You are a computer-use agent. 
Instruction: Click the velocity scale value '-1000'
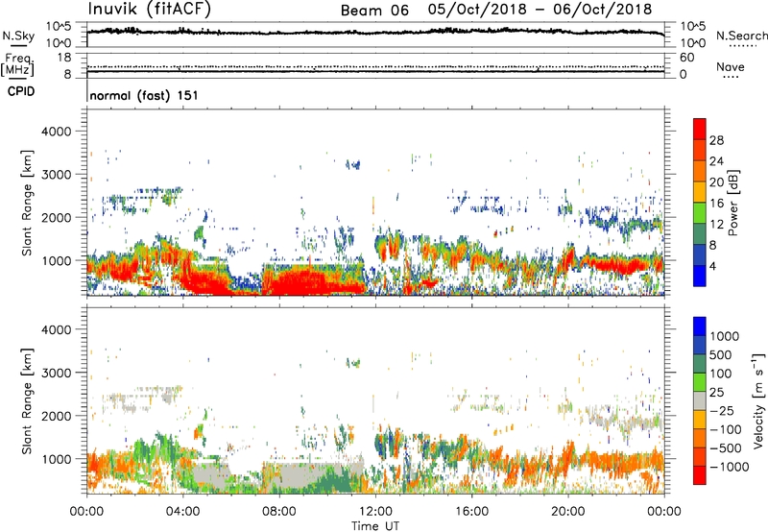[729, 467]
